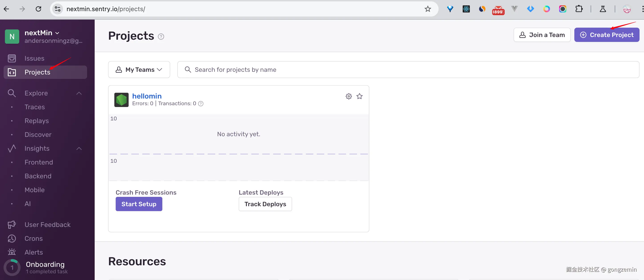Open site information icon in address bar
This screenshot has height=280, width=644.
pos(58,9)
